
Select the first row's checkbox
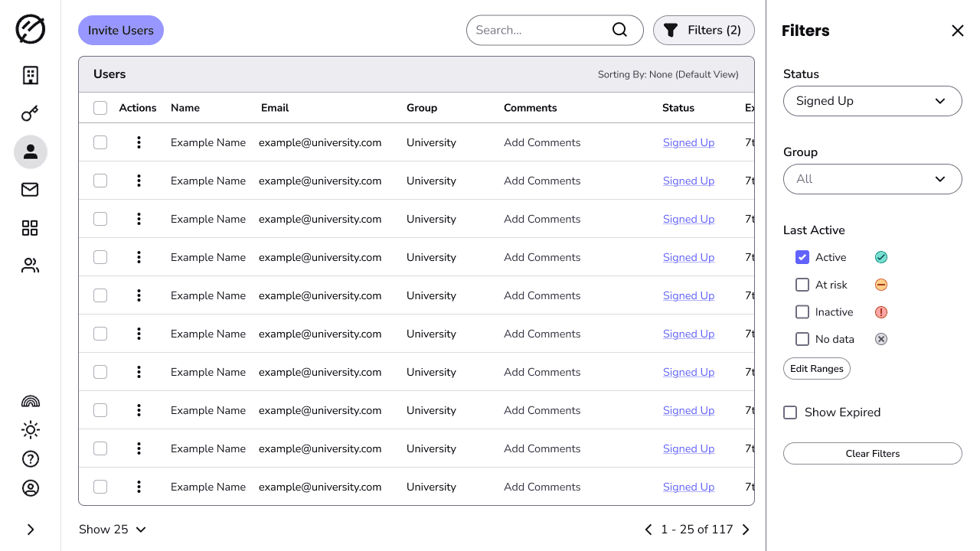[100, 142]
